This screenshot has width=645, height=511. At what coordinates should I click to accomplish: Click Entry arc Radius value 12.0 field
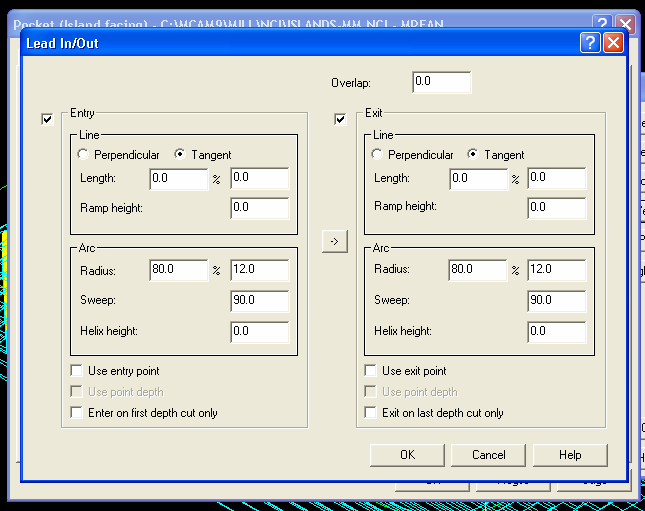(x=260, y=270)
